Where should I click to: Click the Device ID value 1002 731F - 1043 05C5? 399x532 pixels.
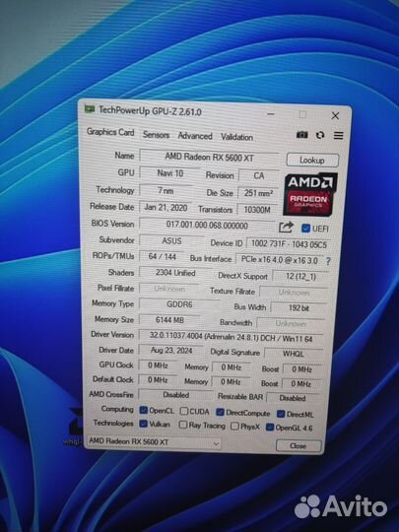(289, 244)
